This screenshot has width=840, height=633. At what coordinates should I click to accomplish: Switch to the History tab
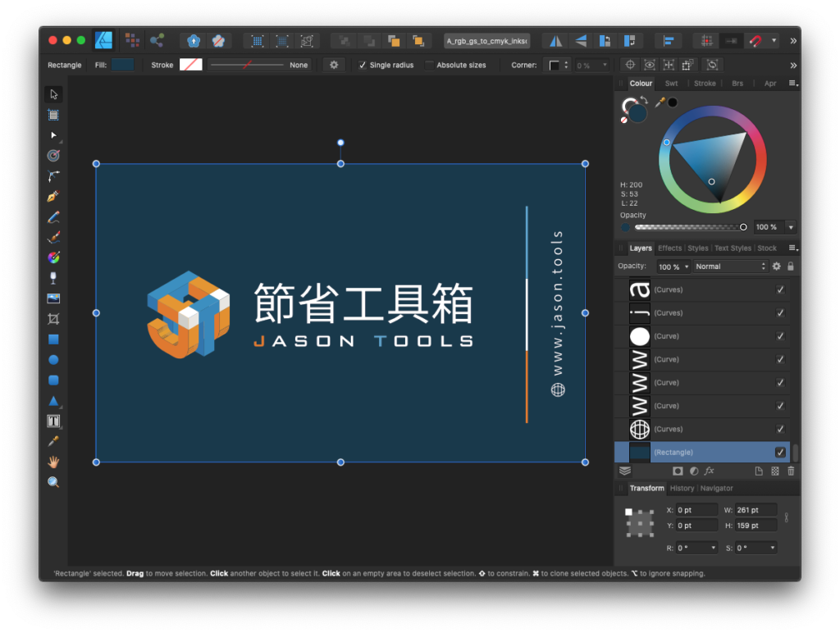pos(682,488)
